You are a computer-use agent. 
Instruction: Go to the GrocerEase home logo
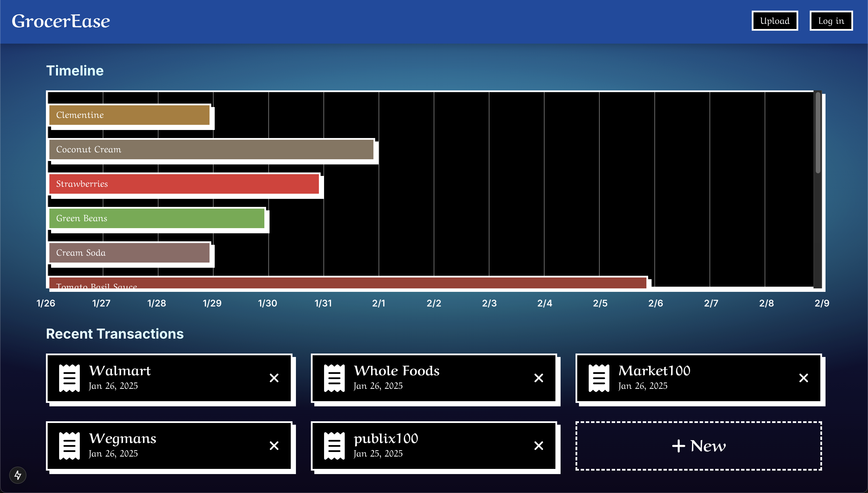pyautogui.click(x=61, y=21)
